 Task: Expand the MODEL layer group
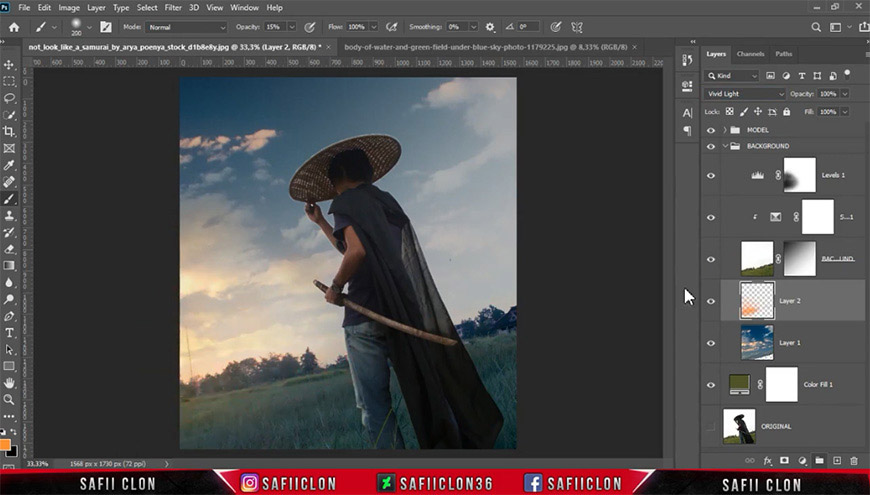click(725, 130)
